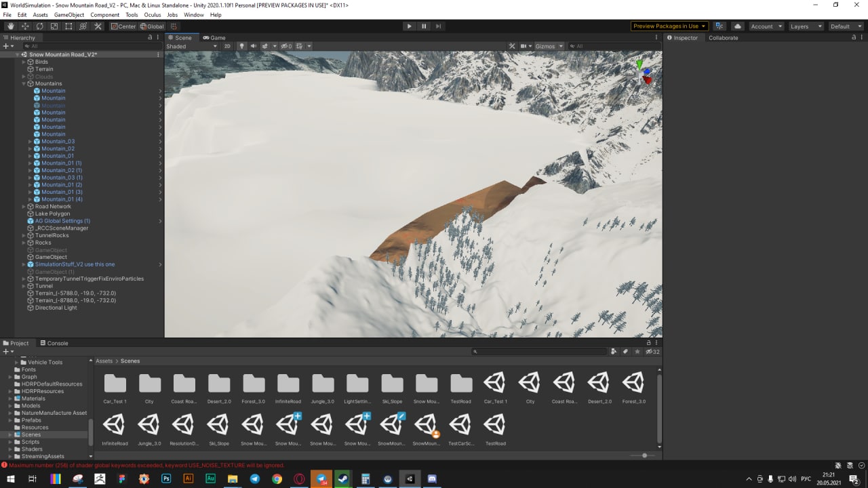This screenshot has width=868, height=488.
Task: Click the Assets breadcrumb link
Action: click(x=104, y=361)
